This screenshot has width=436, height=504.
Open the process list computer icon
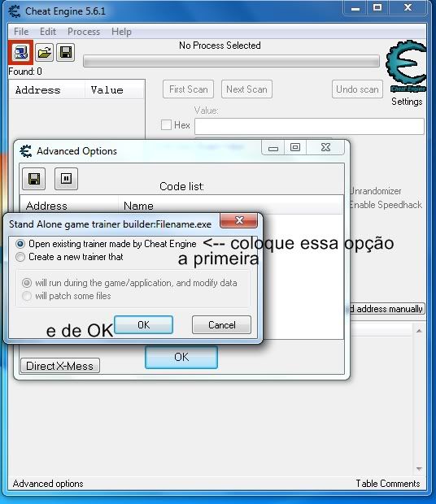coord(21,52)
